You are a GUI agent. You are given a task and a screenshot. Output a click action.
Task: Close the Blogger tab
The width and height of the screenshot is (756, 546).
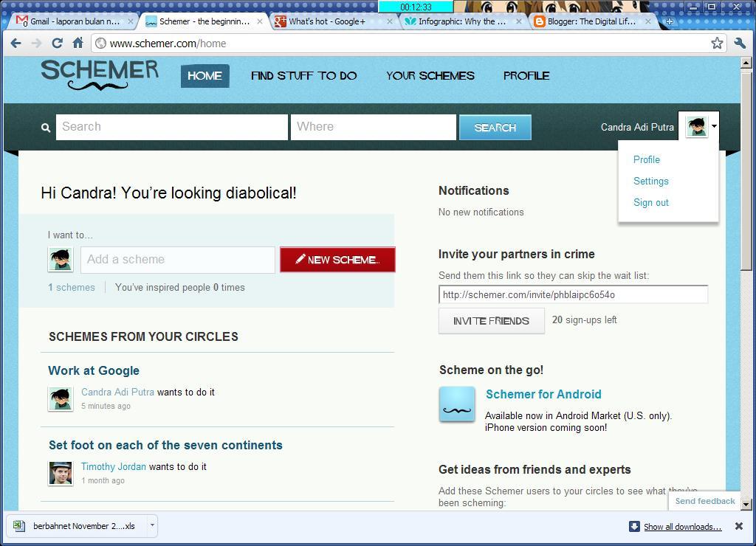tap(648, 21)
